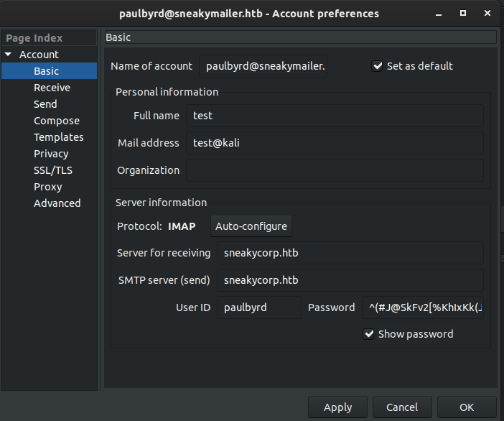504x421 pixels.
Task: Uncheck the Show password checkbox
Action: click(369, 334)
